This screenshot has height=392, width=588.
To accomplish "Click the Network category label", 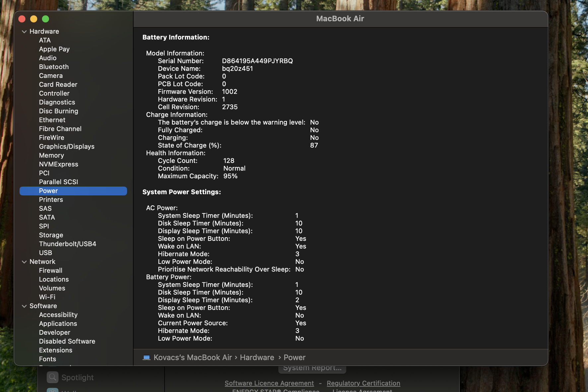I will pos(42,262).
